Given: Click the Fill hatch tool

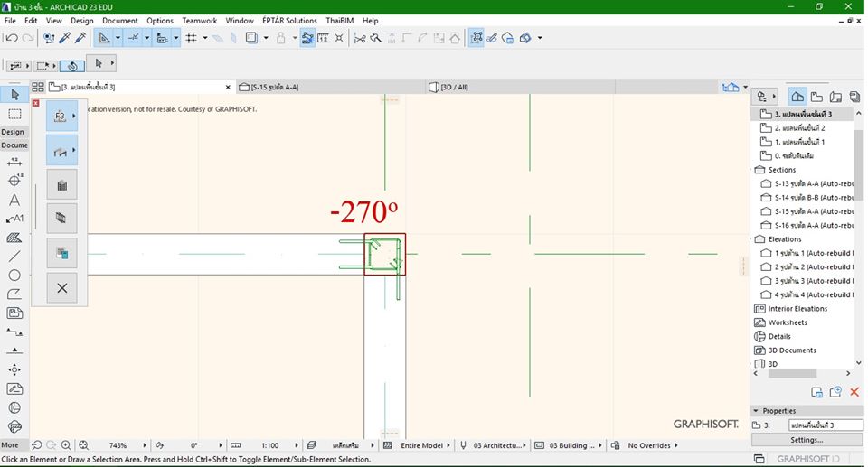Looking at the screenshot, I should click(14, 238).
